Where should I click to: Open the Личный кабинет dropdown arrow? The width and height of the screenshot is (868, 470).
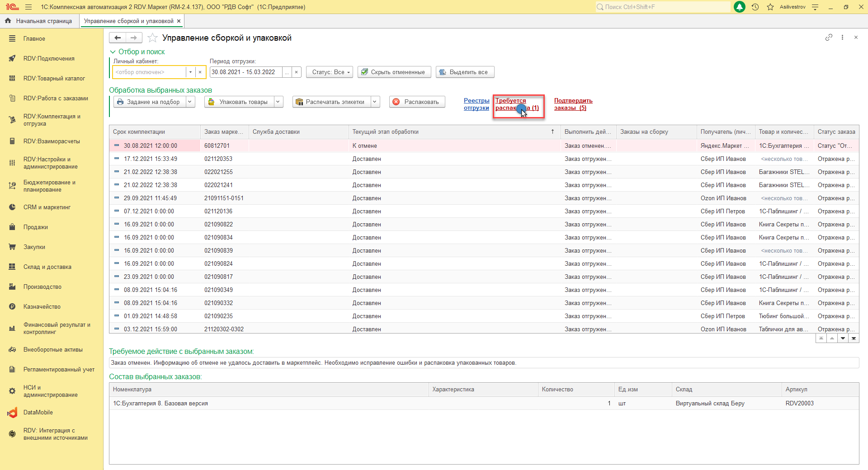pos(190,72)
